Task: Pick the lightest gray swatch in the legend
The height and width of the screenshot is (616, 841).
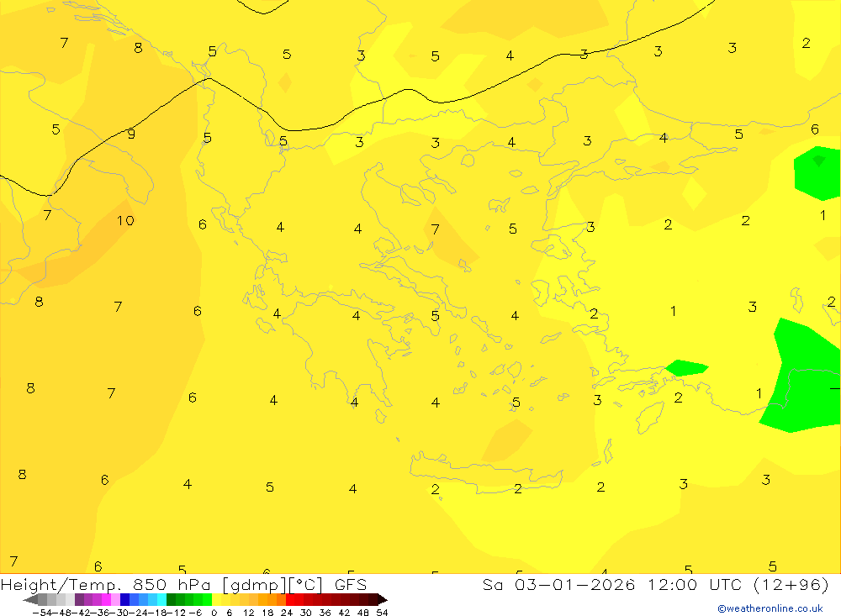Action: [x=70, y=599]
